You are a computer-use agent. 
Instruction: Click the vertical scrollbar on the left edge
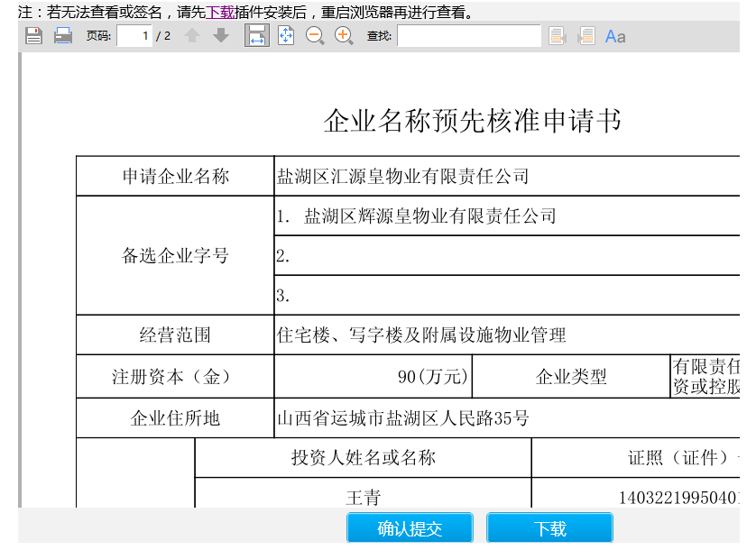click(x=20, y=270)
